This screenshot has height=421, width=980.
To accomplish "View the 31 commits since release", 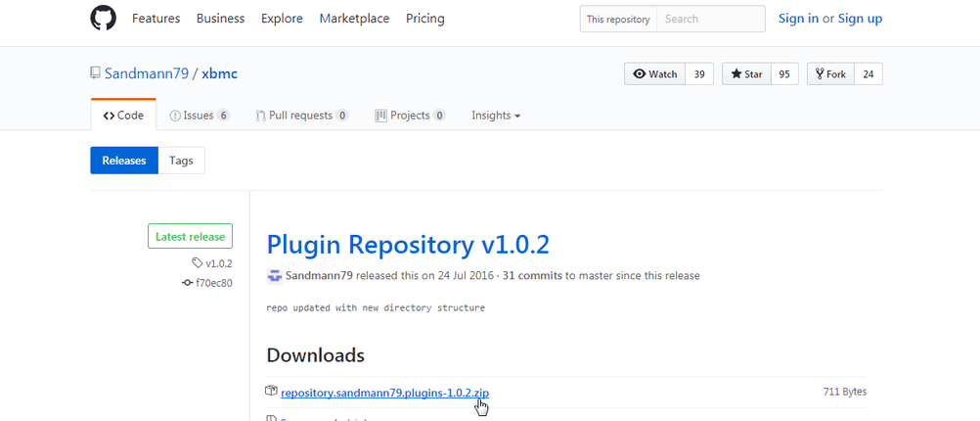I will (532, 276).
